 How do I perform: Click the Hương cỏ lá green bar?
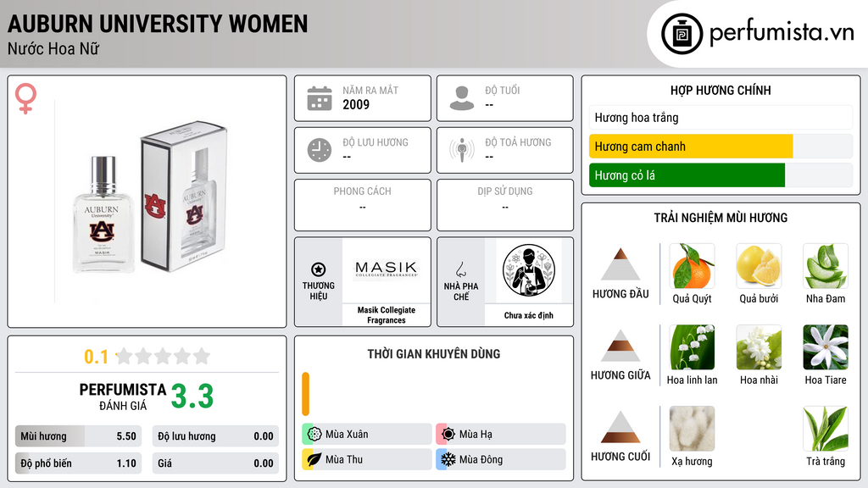click(687, 175)
